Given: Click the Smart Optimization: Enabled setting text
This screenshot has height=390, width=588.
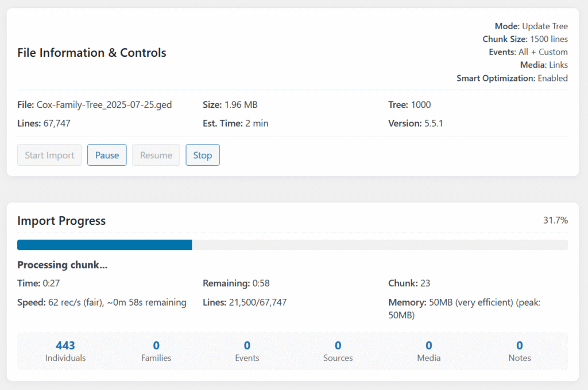Looking at the screenshot, I should (512, 78).
